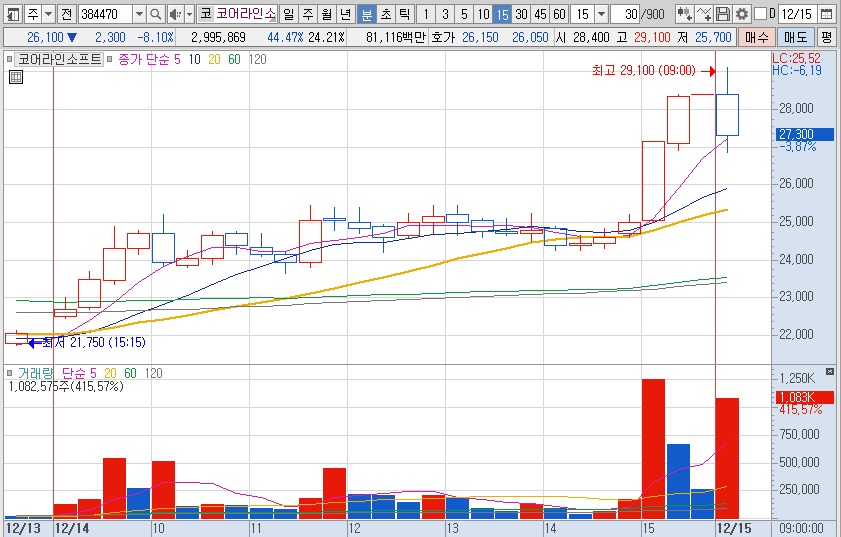Click the 최고 29,100 (09:00) high annotation
Image resolution: width=841 pixels, height=537 pixels.
click(644, 70)
